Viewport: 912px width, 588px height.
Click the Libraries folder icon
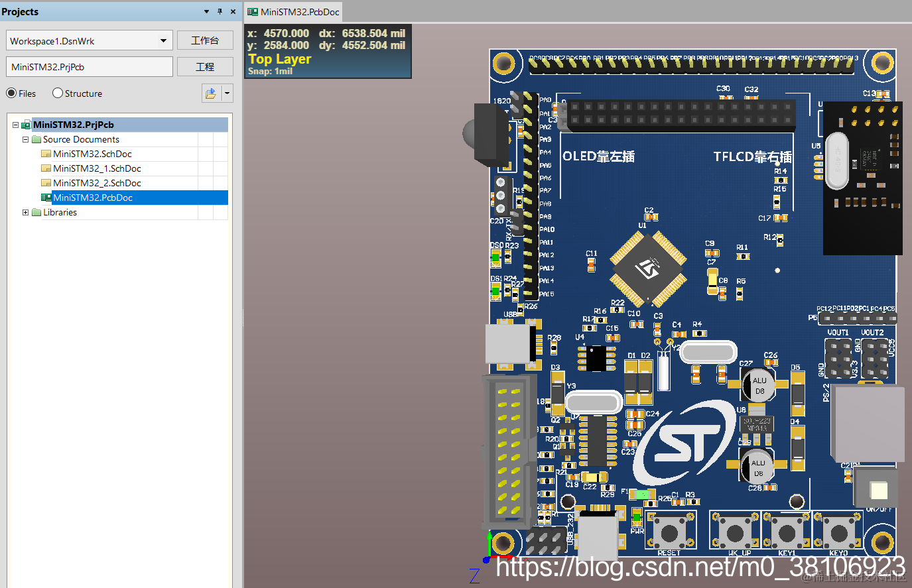[x=36, y=212]
